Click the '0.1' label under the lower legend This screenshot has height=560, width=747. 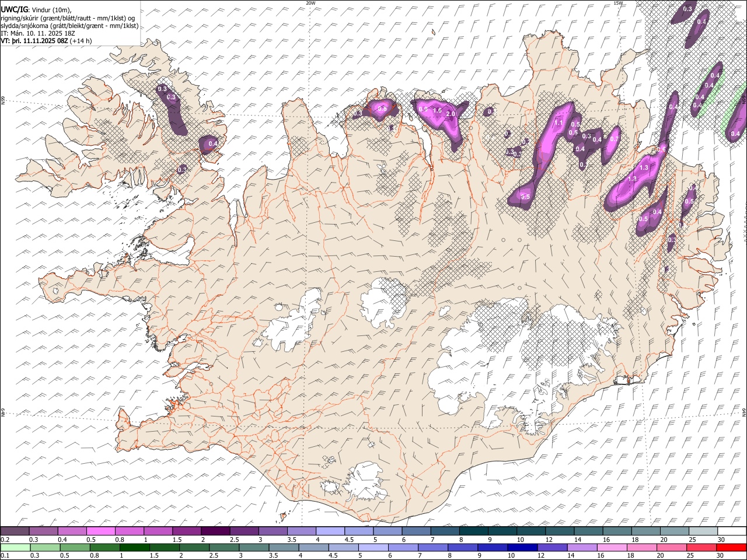(x=5, y=555)
